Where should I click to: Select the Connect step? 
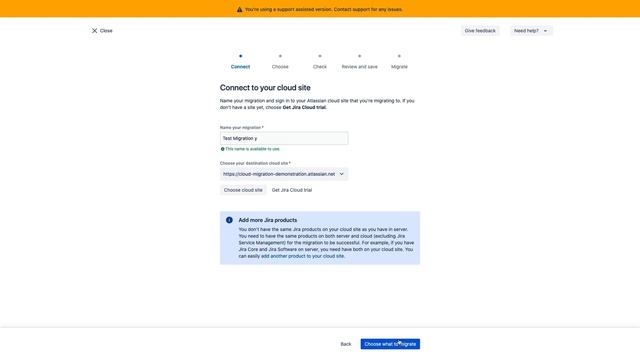(240, 62)
